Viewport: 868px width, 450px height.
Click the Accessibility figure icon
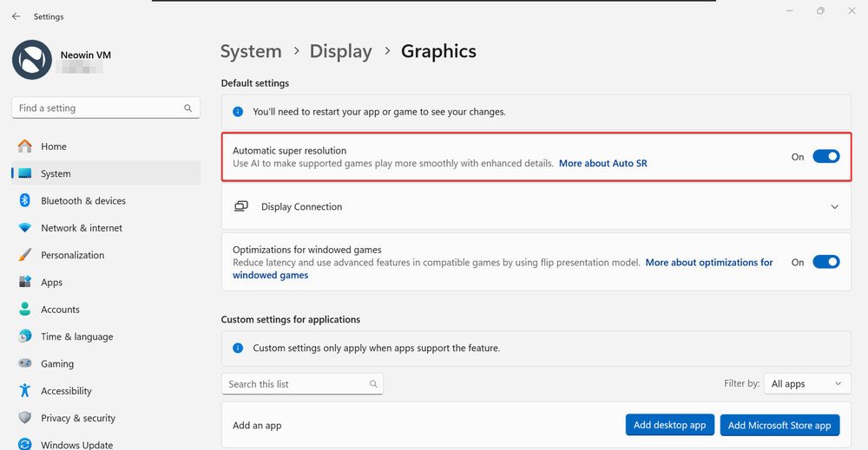(x=25, y=391)
